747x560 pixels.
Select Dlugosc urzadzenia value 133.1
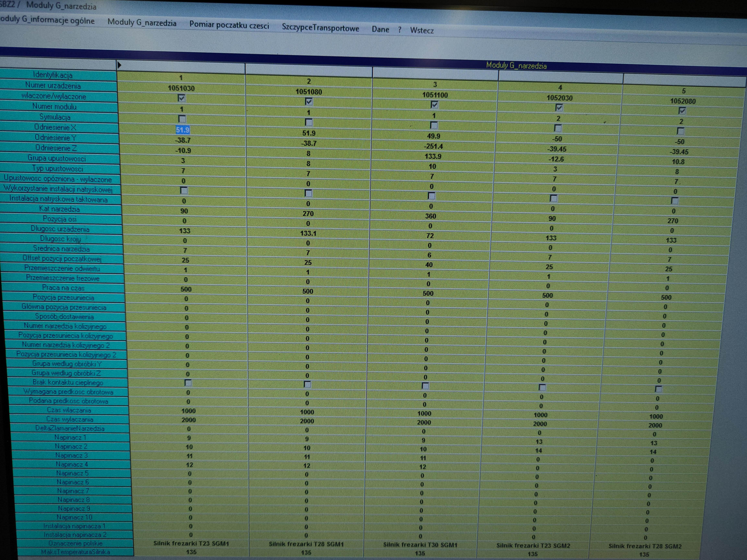coord(308,233)
